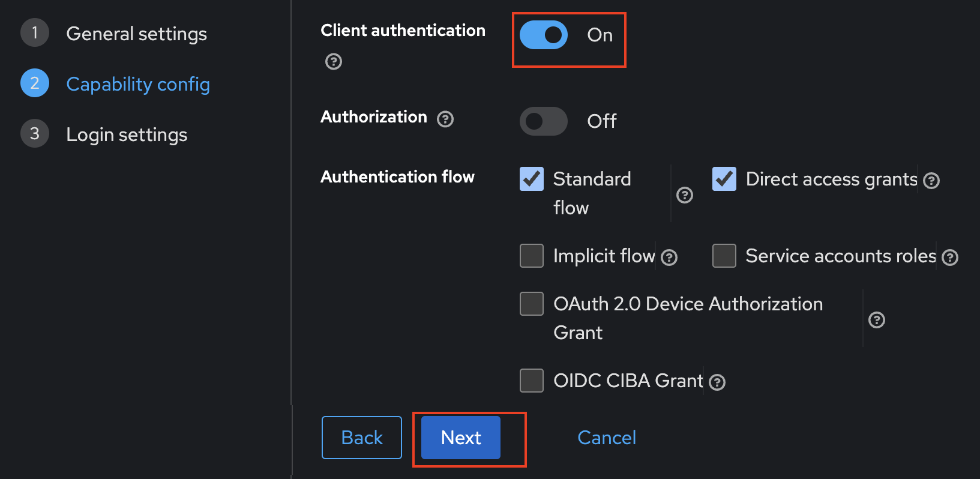Screen dimensions: 980x479
Task: Click Direct access grants help icon
Action: [x=931, y=181]
